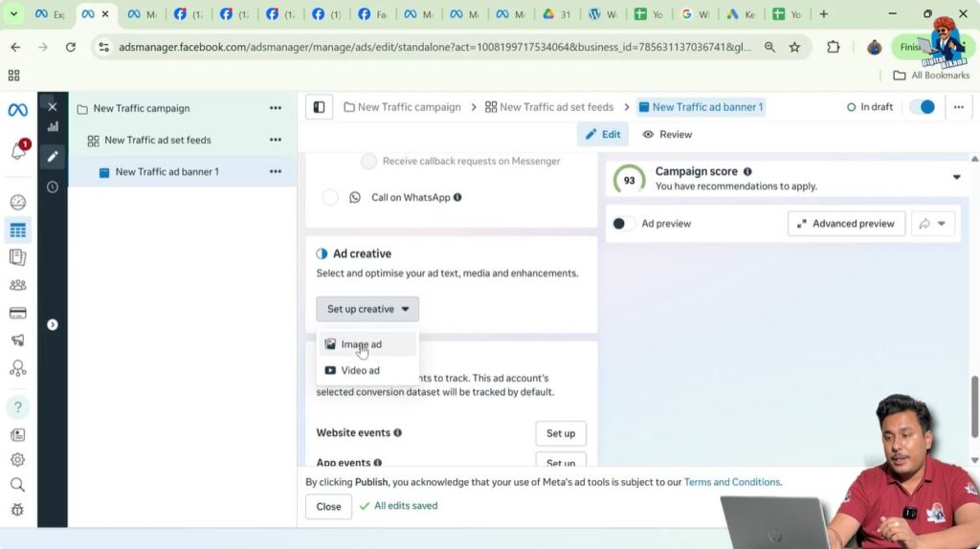
Task: Open the Settings gear icon in sidebar
Action: pos(17,460)
